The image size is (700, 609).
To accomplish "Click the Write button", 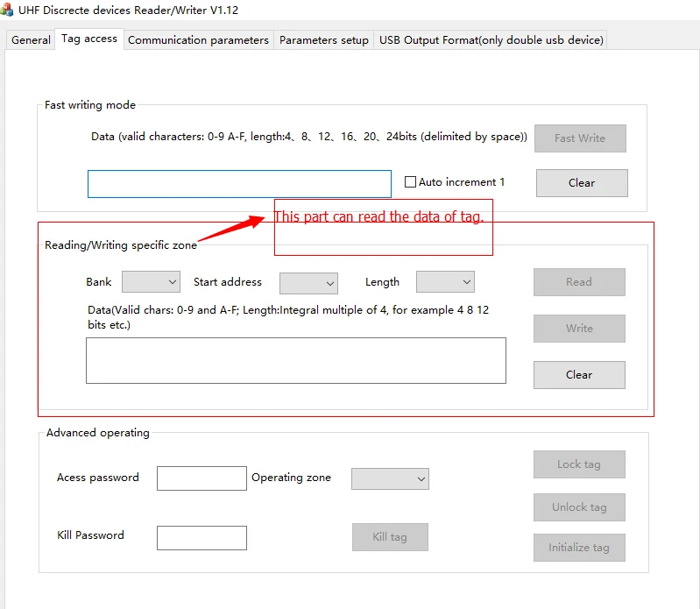I will tap(579, 329).
